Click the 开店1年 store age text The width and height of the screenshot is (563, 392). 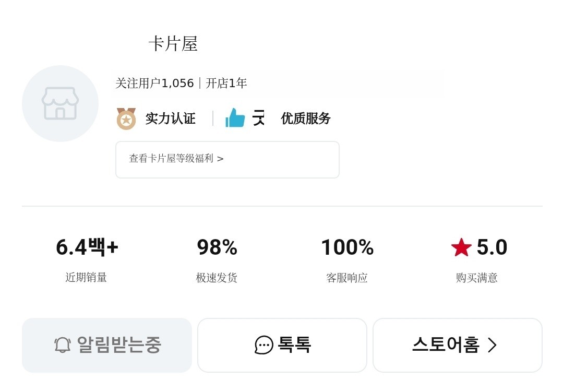coord(226,84)
